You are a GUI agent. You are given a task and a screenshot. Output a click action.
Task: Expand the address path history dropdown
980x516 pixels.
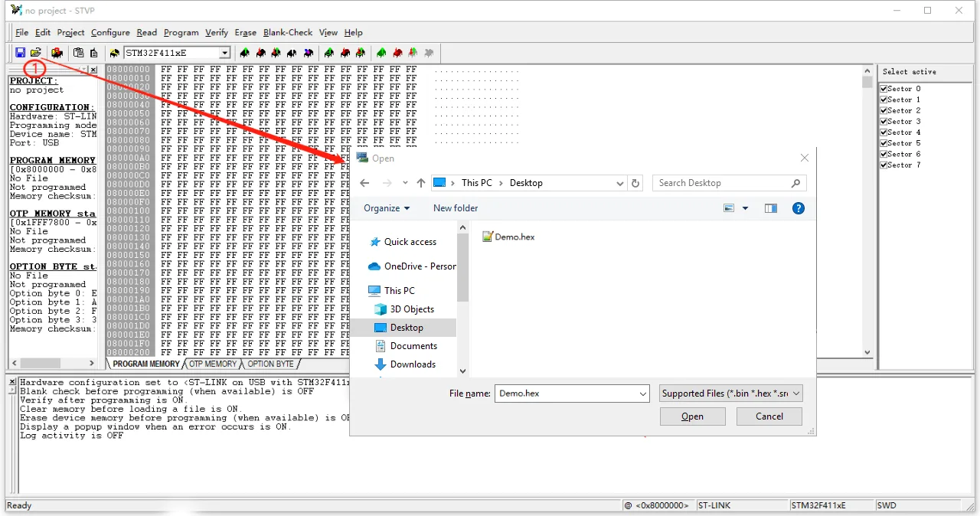tap(620, 183)
